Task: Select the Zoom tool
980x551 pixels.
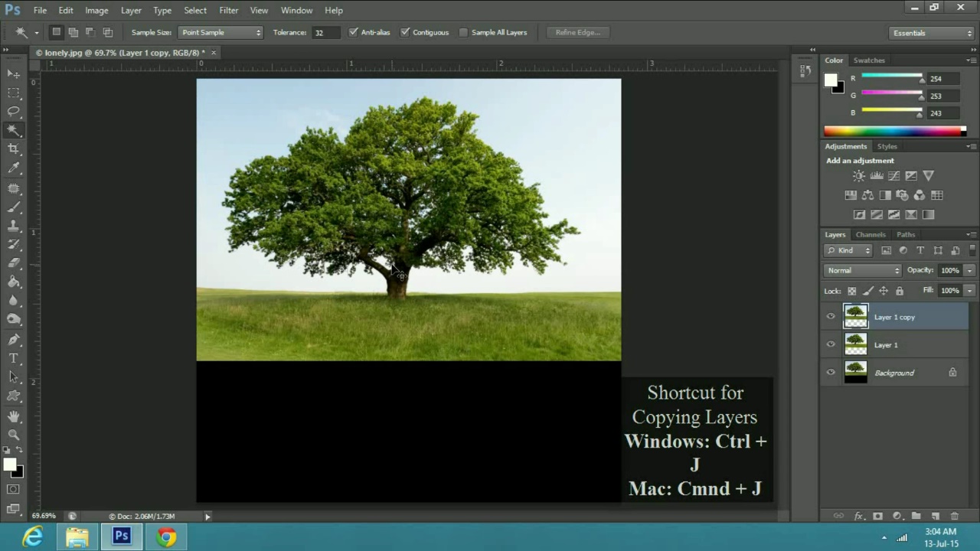Action: pos(14,435)
